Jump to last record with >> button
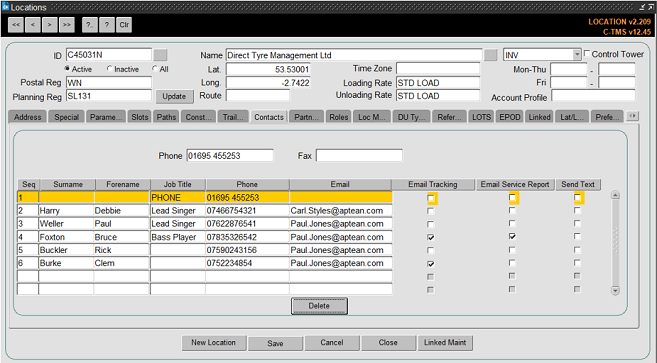Screen dimensions: 657x363 67,25
